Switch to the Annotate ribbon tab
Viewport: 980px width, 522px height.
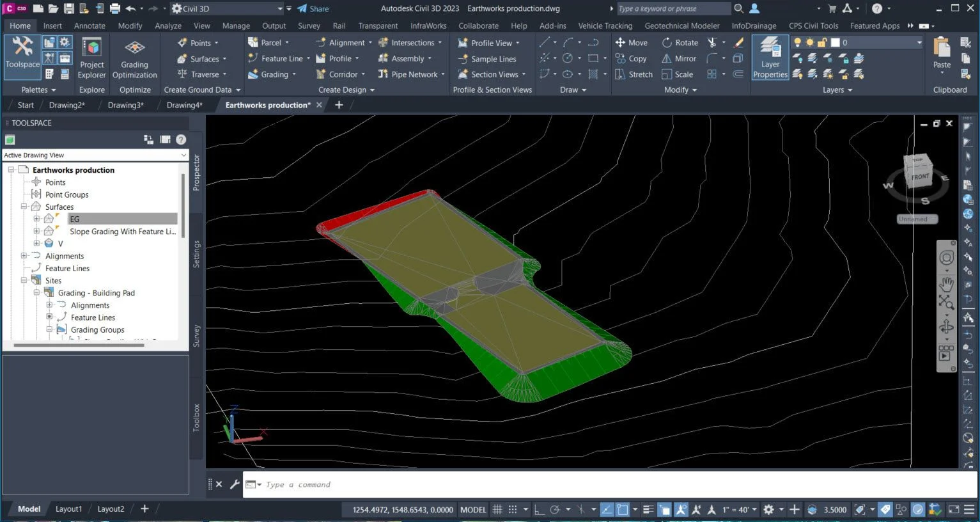click(x=89, y=26)
